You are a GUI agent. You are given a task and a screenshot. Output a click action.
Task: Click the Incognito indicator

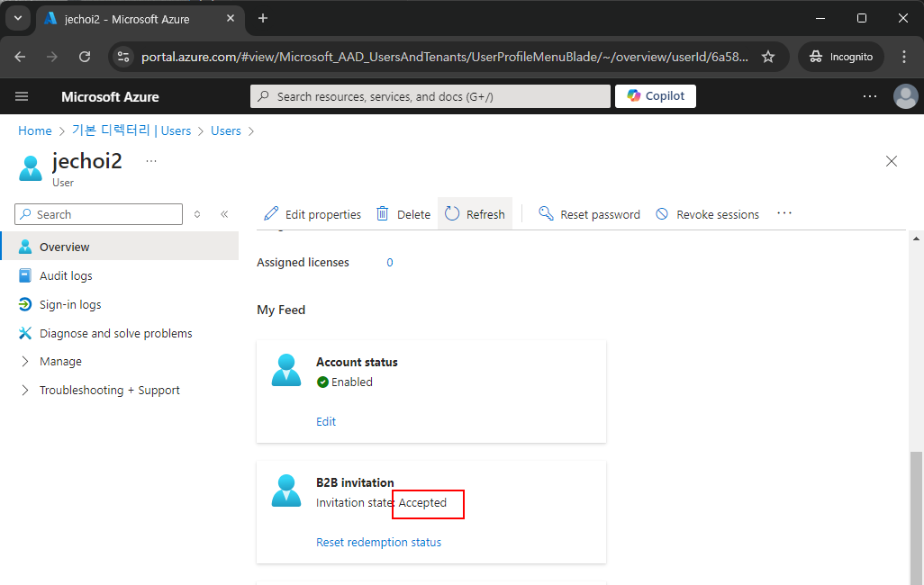pos(841,57)
